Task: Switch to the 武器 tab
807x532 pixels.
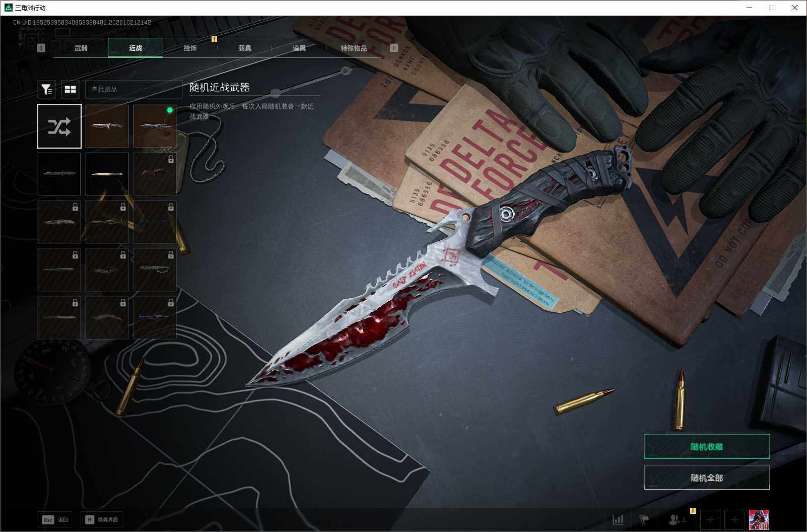Action: tap(81, 48)
